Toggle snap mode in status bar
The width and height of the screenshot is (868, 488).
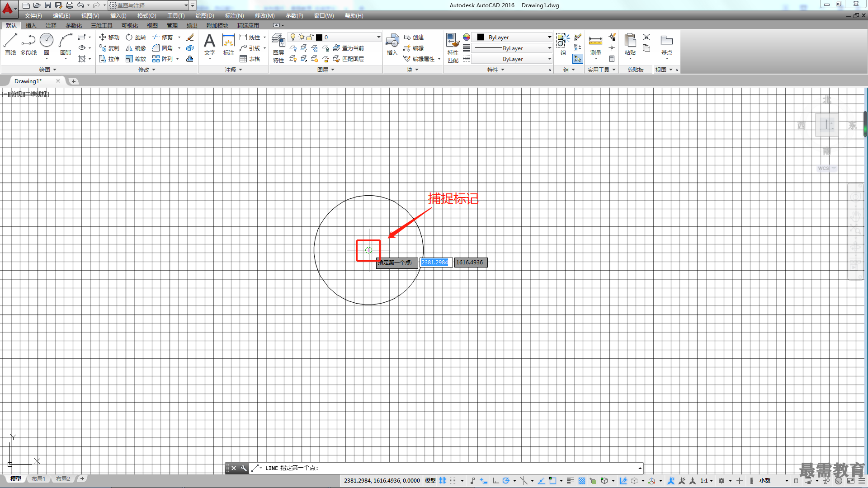pos(453,480)
